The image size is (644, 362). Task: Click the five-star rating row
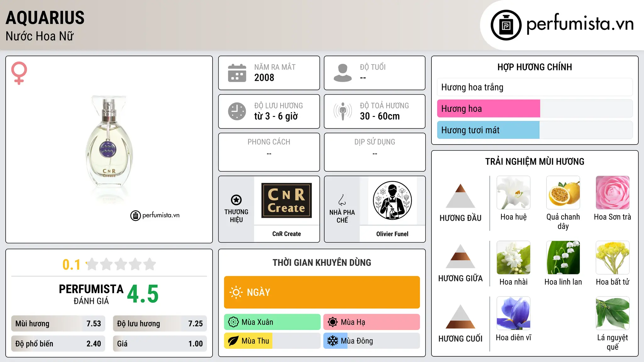point(121,264)
